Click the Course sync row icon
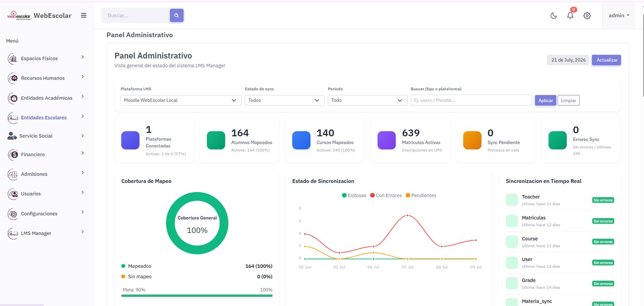This screenshot has width=644, height=306. click(x=512, y=242)
